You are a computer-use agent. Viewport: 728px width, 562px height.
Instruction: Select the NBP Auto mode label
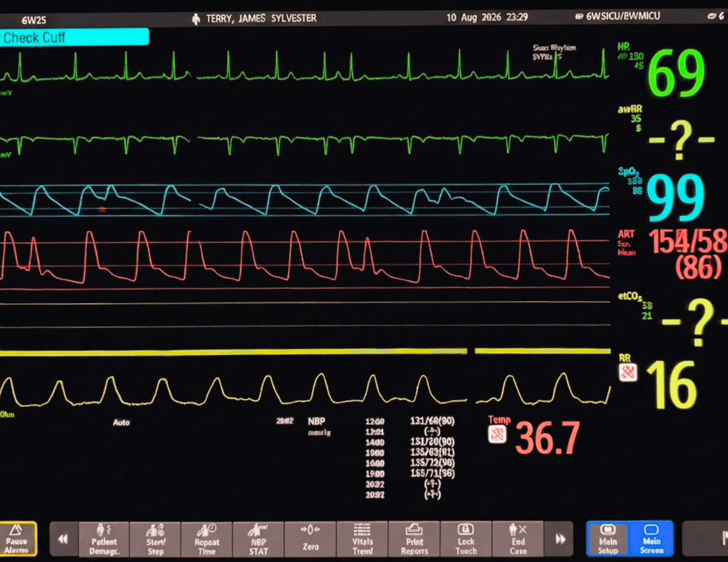click(x=121, y=422)
